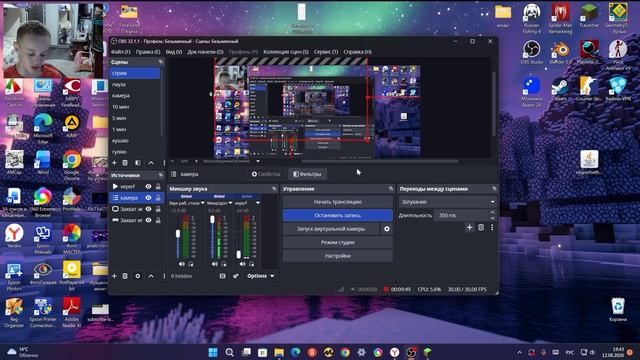The image size is (640, 360).
Task: Adjust Microphone volume fader
Action: coord(212,220)
